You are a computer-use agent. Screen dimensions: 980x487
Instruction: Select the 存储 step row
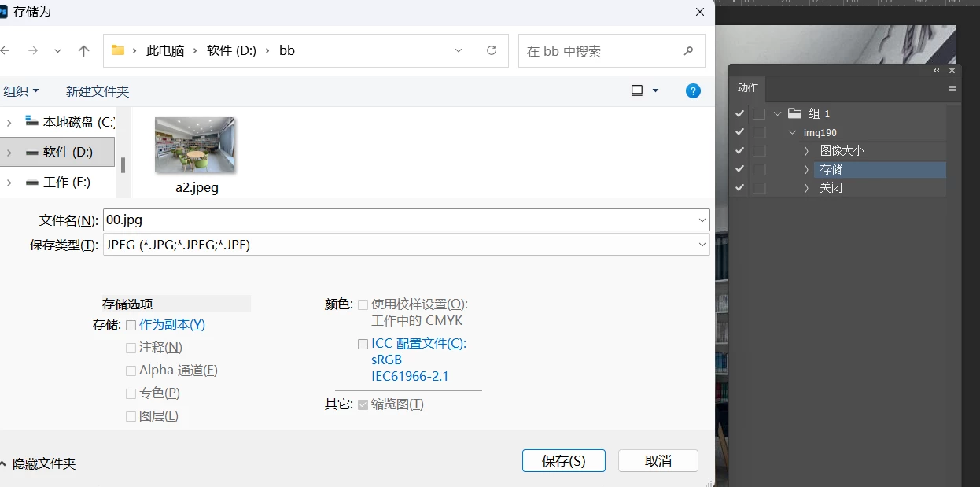pos(879,169)
